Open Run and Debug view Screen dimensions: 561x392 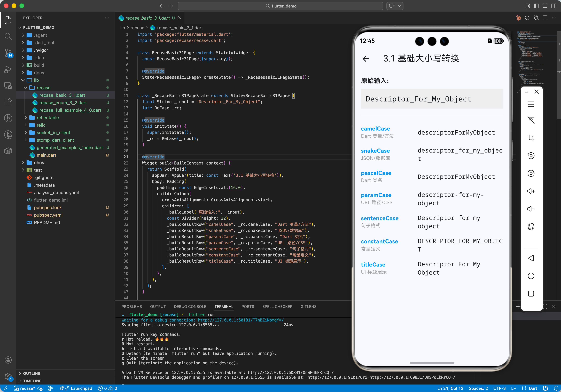pyautogui.click(x=8, y=69)
